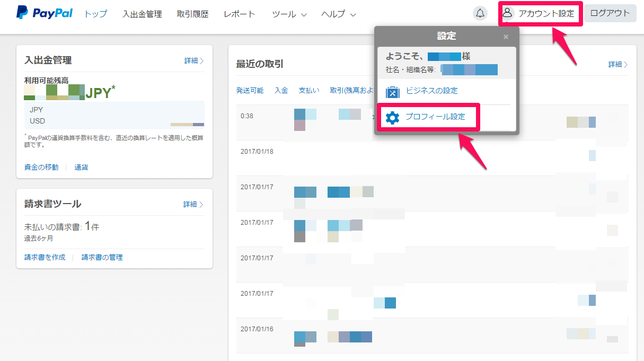The height and width of the screenshot is (361, 644).
Task: Click the person icon beside アカウント設定
Action: coord(507,13)
